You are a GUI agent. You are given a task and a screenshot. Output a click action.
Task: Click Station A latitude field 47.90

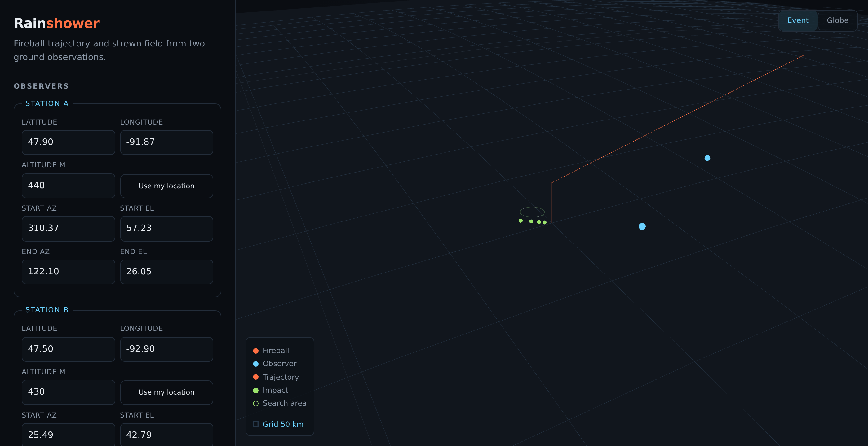pos(69,142)
